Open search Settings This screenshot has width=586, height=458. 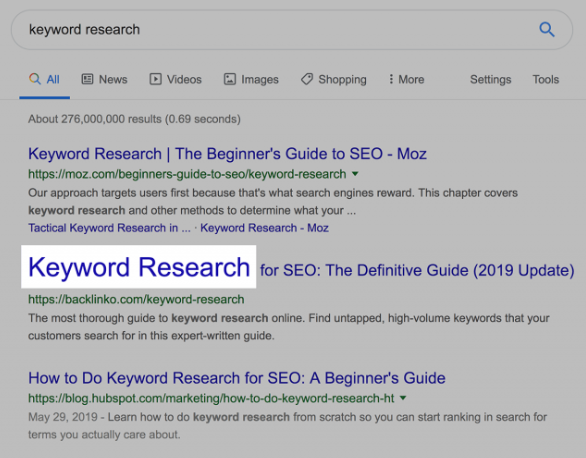click(490, 79)
